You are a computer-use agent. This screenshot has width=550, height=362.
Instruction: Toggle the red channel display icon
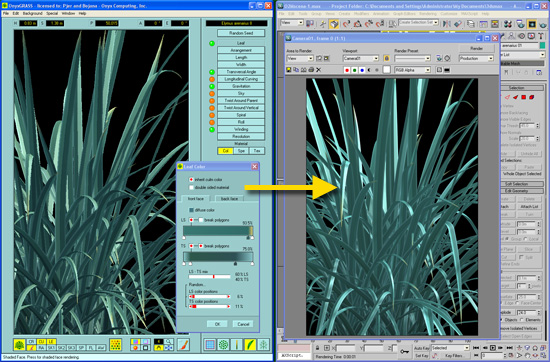pyautogui.click(x=347, y=70)
